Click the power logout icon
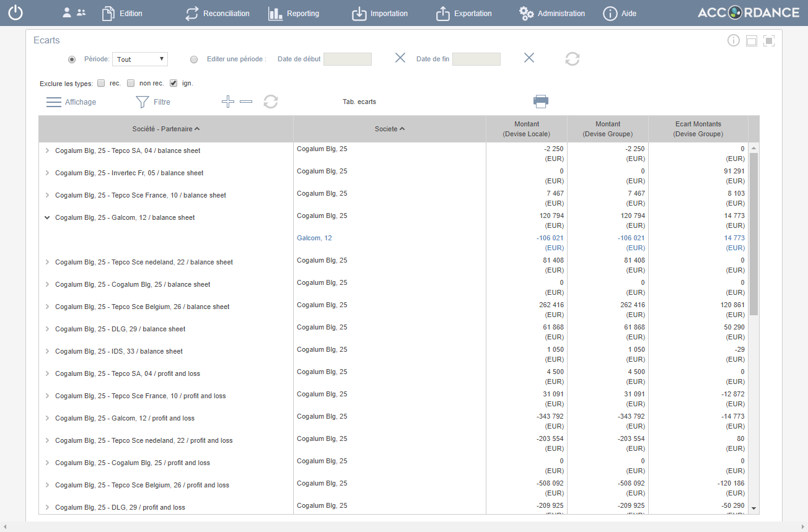Viewport: 808px width, 532px height. (x=15, y=13)
